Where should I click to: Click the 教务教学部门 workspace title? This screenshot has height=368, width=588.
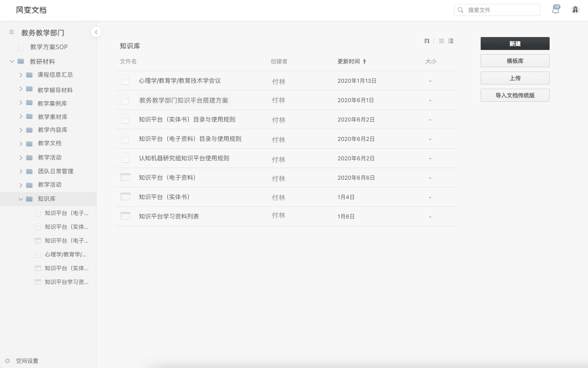[43, 33]
